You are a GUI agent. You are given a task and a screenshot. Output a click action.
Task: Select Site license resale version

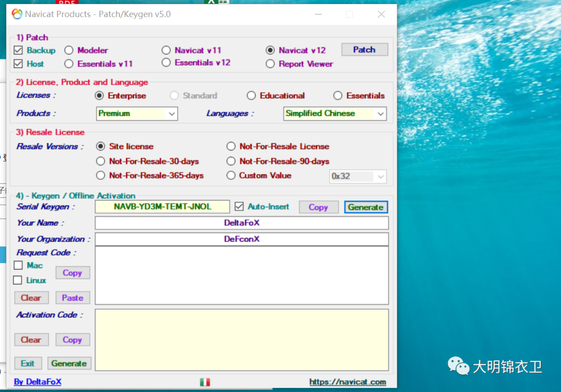101,146
